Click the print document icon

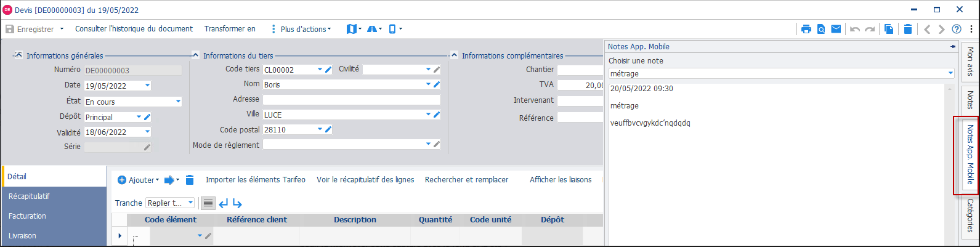(x=806, y=29)
